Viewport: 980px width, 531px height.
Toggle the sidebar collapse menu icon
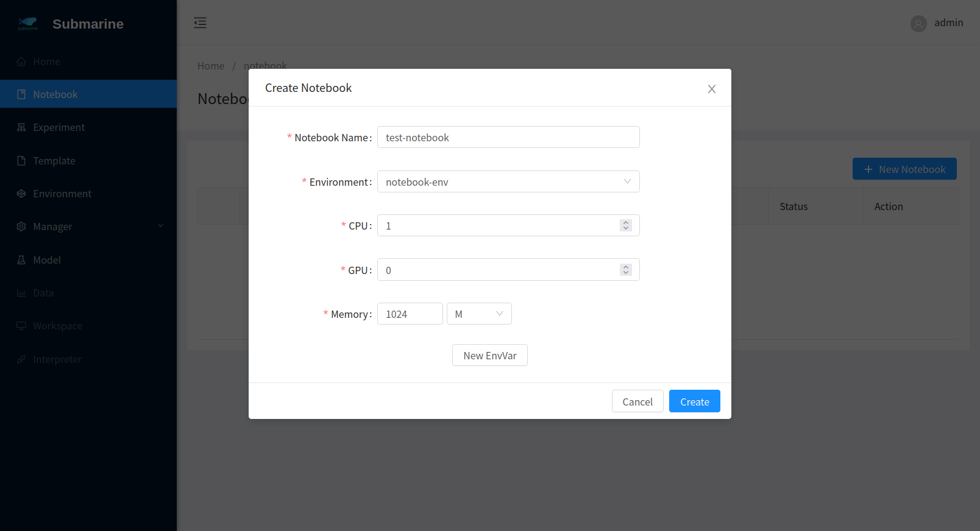(200, 23)
